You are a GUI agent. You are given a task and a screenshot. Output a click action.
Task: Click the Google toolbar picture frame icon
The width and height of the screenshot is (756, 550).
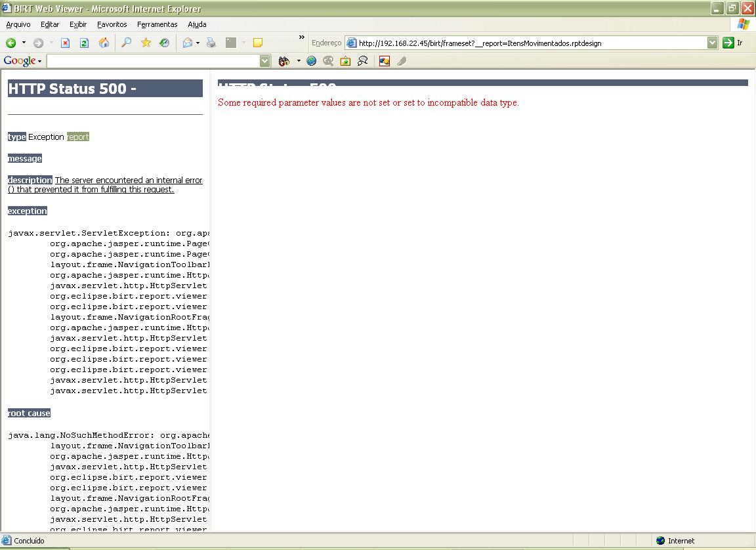pos(345,61)
